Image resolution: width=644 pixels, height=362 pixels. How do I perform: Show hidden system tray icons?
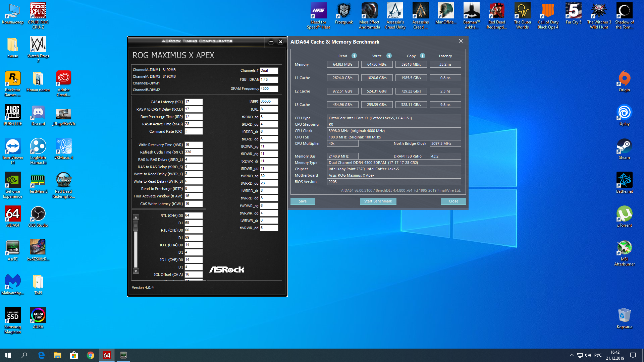click(x=572, y=355)
